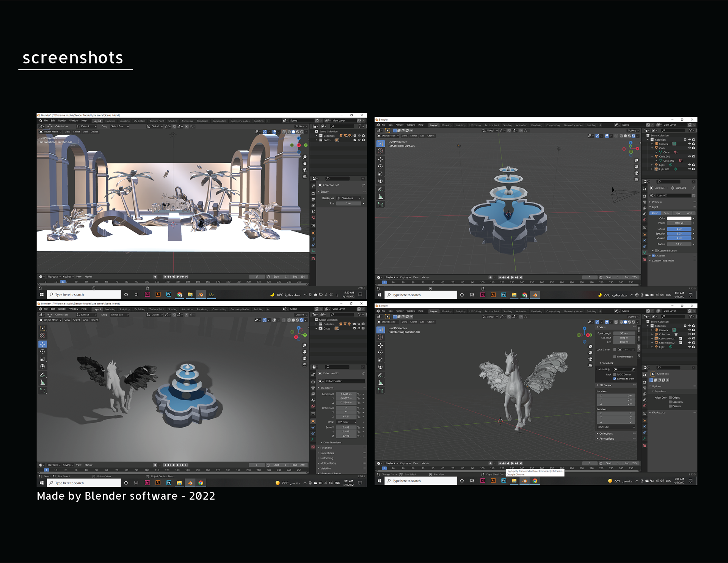This screenshot has height=563, width=728.
Task: Click the lock icon beside Location X
Action: pyautogui.click(x=359, y=394)
